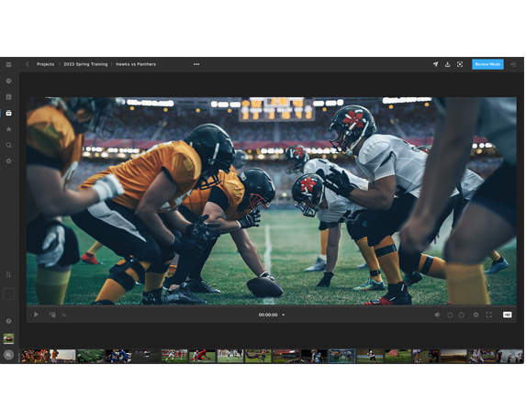526x420 pixels.
Task: Click the help question mark icon
Action: tap(9, 321)
